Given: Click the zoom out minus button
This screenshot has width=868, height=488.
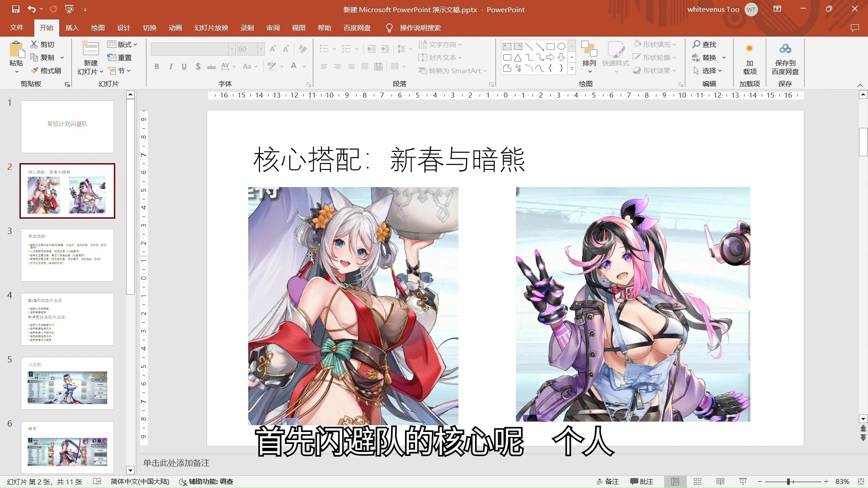Looking at the screenshot, I should pyautogui.click(x=760, y=482).
